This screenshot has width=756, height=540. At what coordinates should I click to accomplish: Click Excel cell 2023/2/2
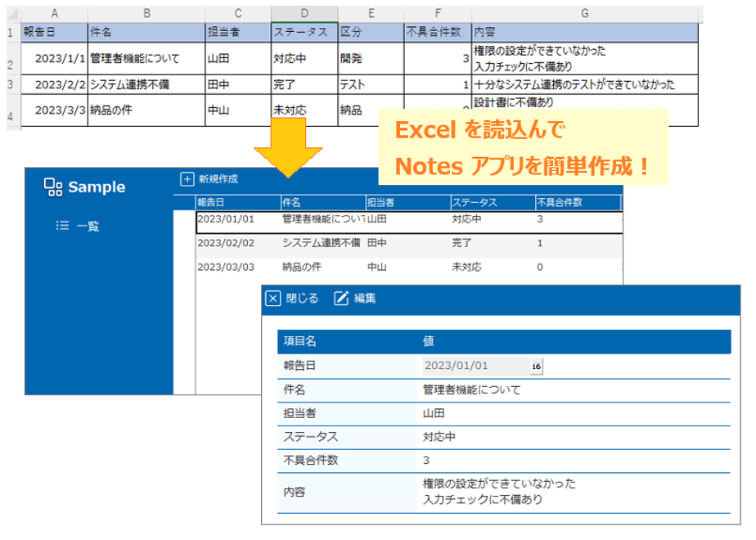55,84
